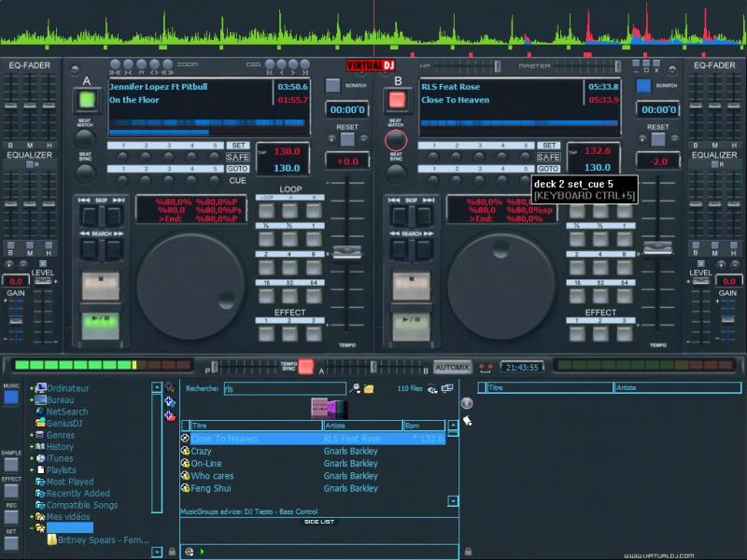Click the Beat Match knob on deck B
This screenshot has width=747, height=560.
[x=396, y=140]
